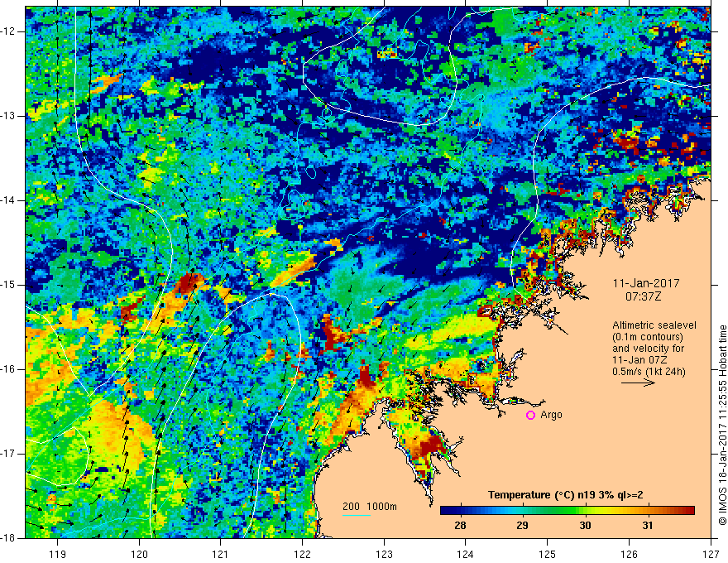The image size is (728, 563).
Task: Click the IMOS copyright timestamp text
Action: (722, 425)
